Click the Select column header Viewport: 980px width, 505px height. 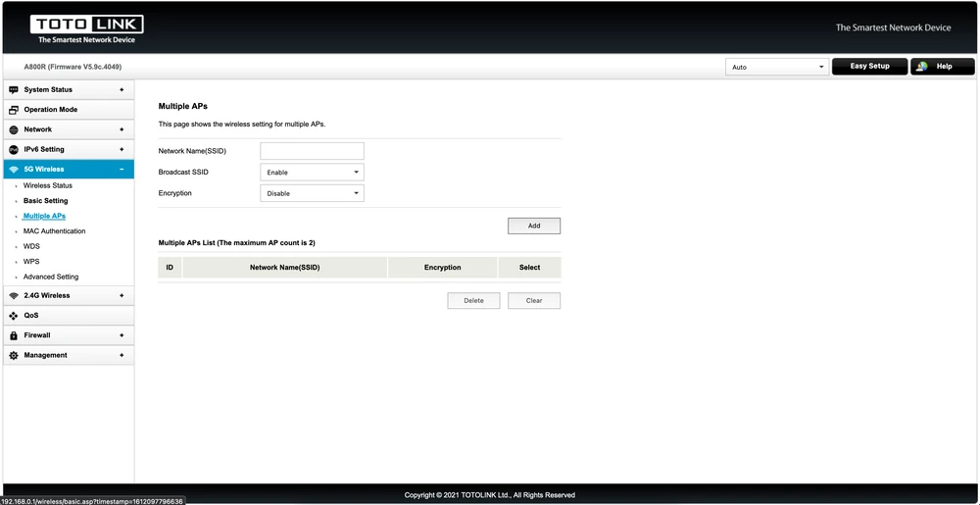tap(529, 268)
